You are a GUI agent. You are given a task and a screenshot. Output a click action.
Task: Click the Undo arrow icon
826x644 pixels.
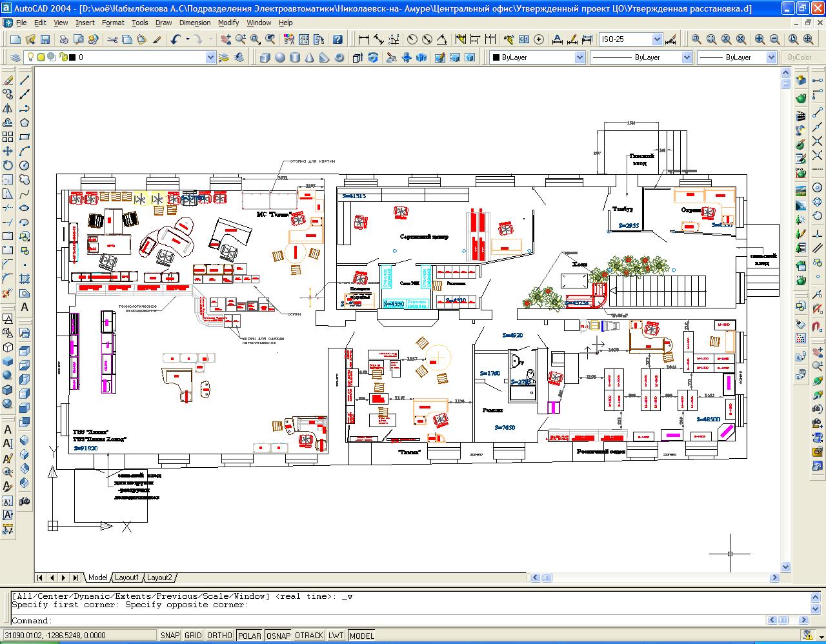176,39
